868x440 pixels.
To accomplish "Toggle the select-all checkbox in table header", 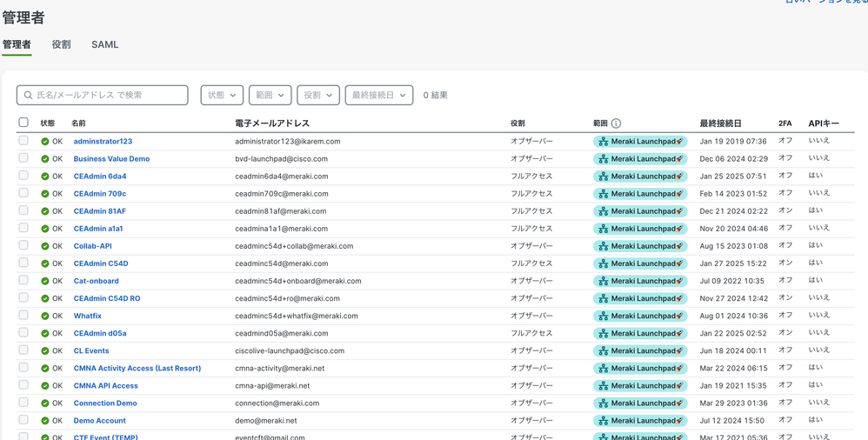I will 23,123.
